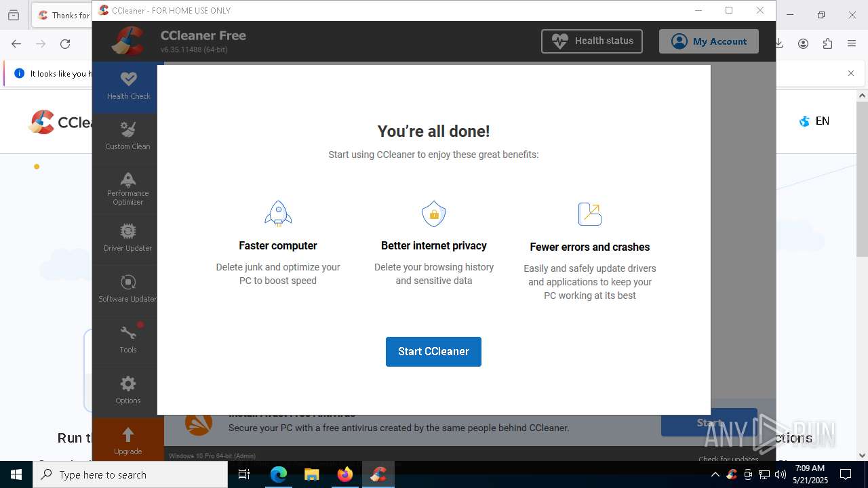Image resolution: width=868 pixels, height=488 pixels.
Task: Open Task View on taskbar
Action: (245, 474)
